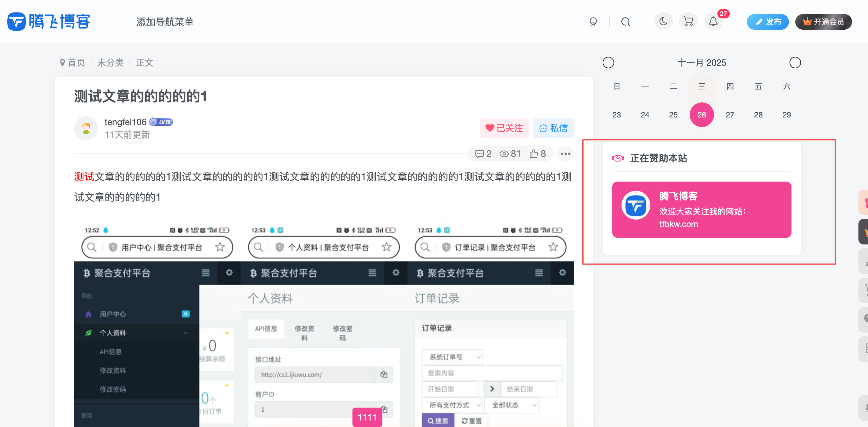The width and height of the screenshot is (868, 427).
Task: Unfollow tengfei106 via the 已关注 toggle
Action: [x=504, y=128]
